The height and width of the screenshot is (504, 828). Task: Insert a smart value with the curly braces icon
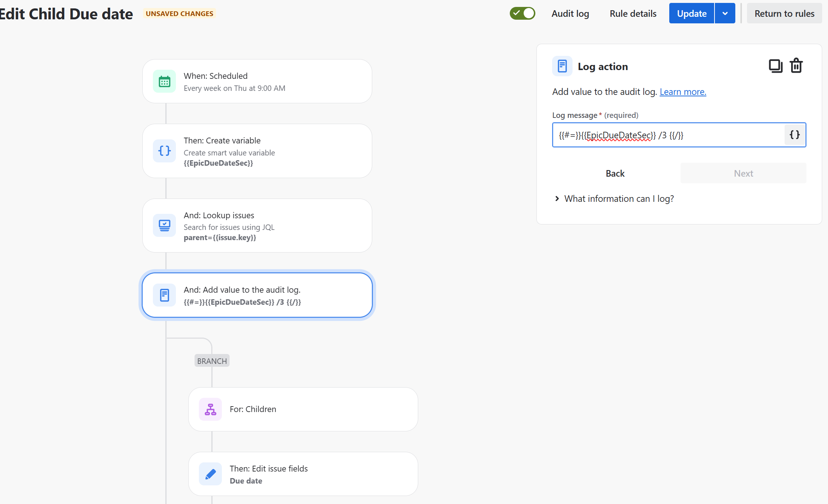coord(794,135)
